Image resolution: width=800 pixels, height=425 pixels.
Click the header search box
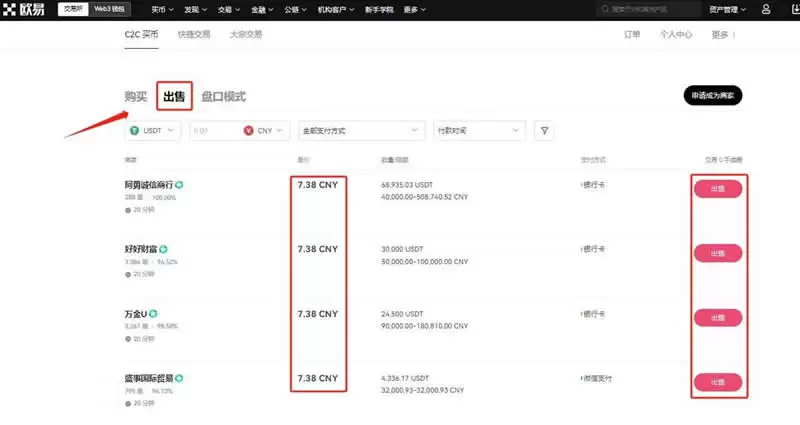point(649,9)
